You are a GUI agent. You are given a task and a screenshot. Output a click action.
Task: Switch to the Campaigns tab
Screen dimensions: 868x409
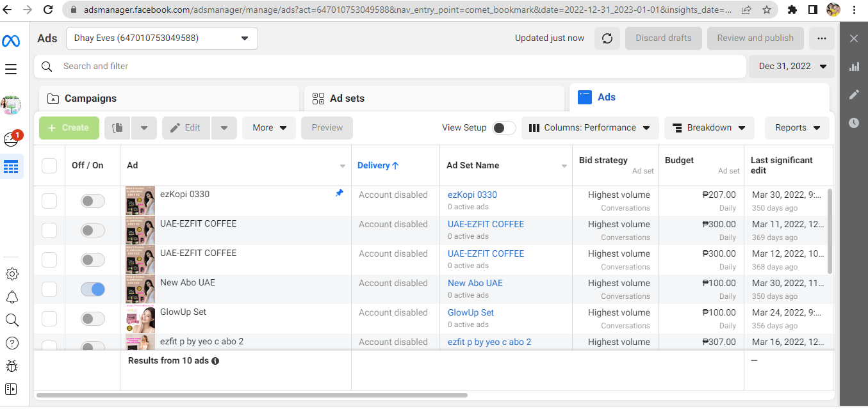click(x=169, y=99)
